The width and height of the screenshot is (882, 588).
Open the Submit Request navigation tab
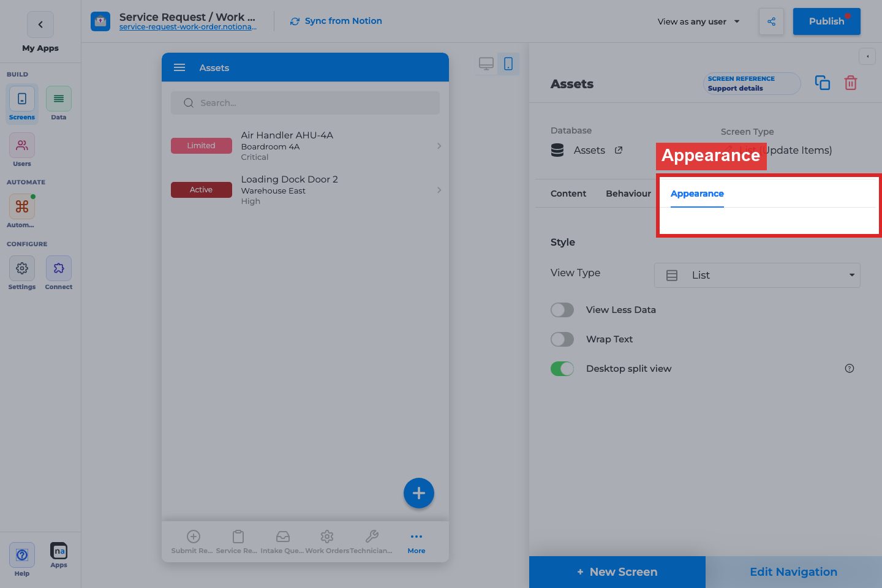[193, 542]
